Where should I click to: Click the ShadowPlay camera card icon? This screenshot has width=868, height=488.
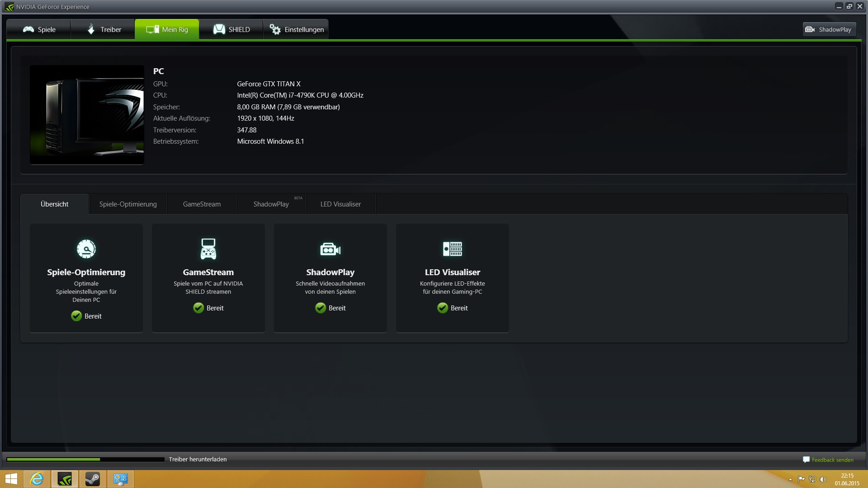(x=330, y=249)
